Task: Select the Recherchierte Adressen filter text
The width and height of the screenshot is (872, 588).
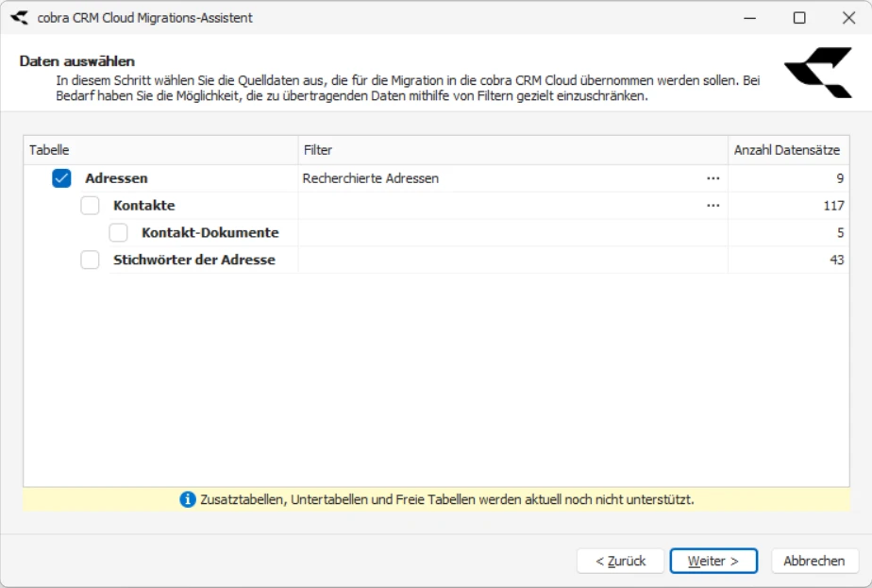Action: (372, 176)
